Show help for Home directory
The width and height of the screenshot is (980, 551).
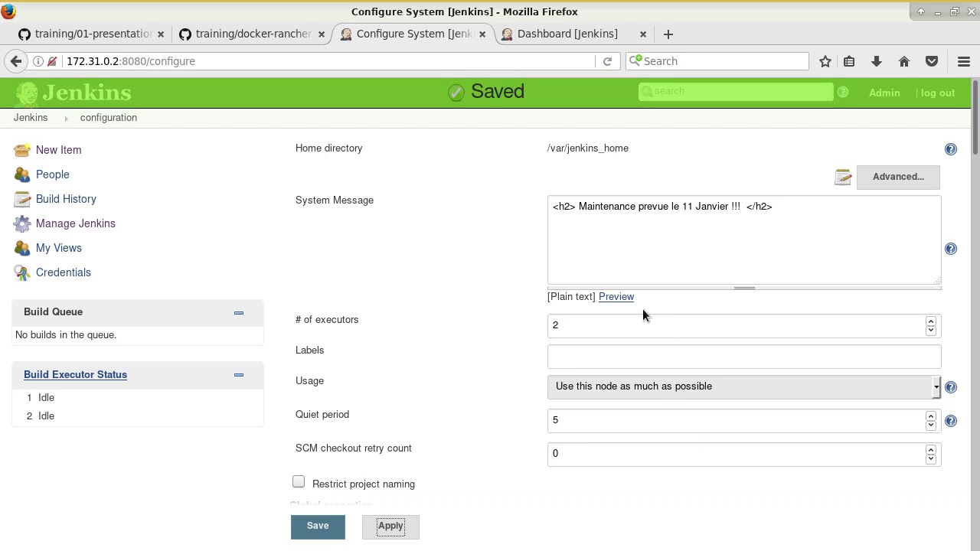(x=951, y=149)
